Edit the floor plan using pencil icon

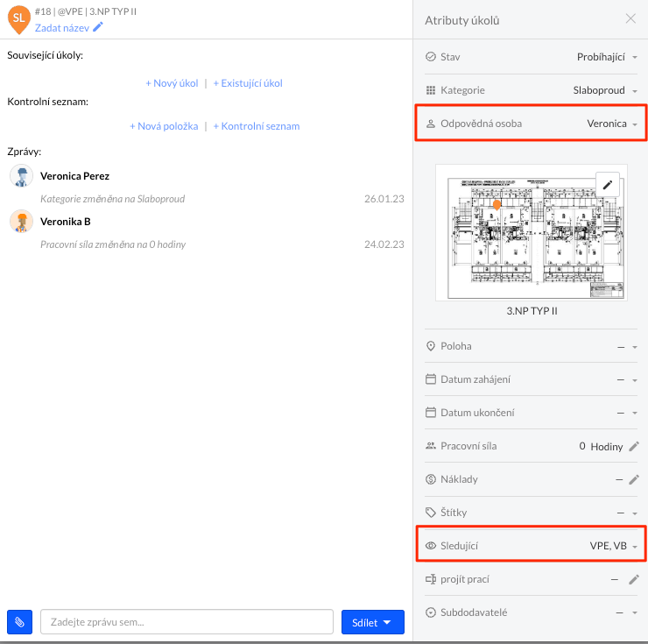609,184
